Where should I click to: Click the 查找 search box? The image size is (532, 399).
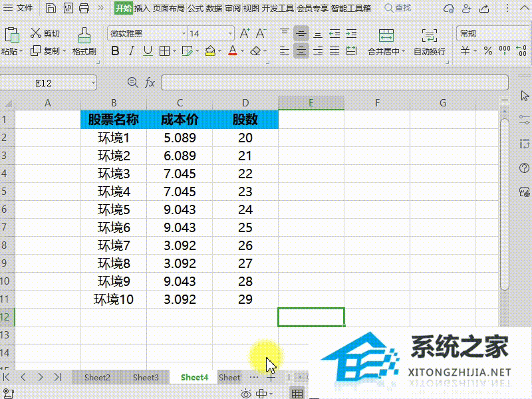point(398,8)
